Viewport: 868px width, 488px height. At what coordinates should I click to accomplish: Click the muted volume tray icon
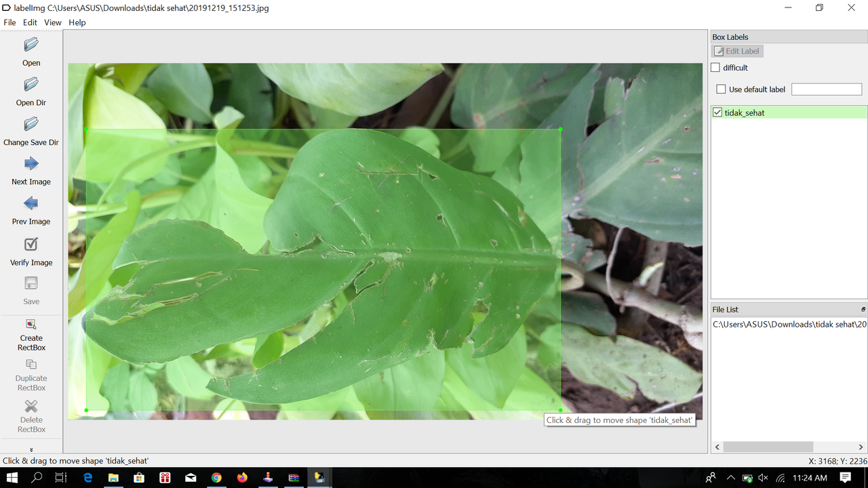tap(764, 478)
